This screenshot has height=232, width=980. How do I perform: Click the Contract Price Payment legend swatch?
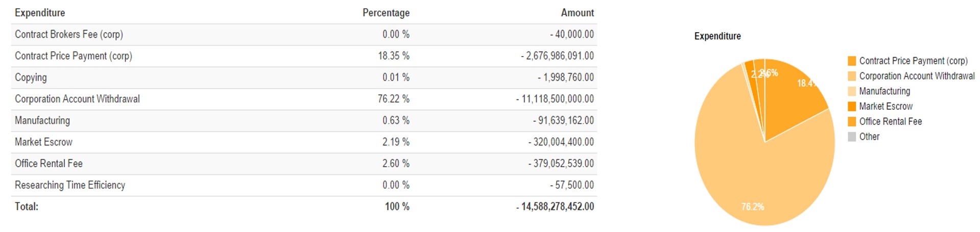[851, 61]
